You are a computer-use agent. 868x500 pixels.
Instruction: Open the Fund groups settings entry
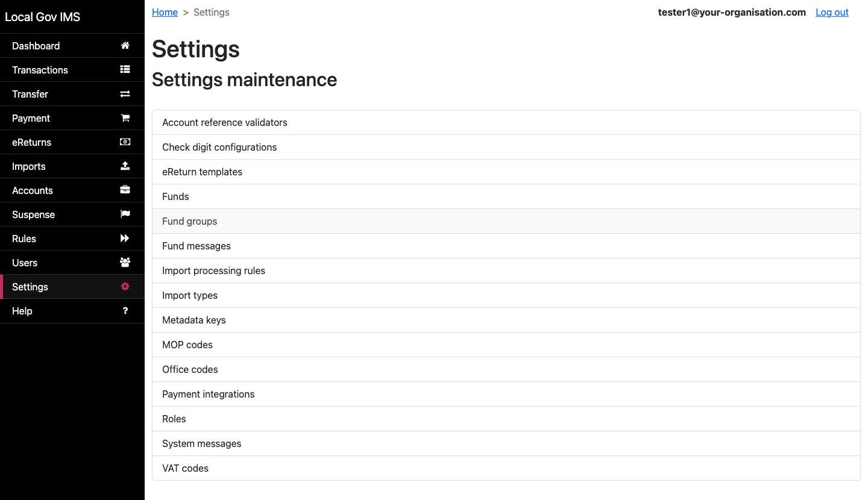point(189,221)
